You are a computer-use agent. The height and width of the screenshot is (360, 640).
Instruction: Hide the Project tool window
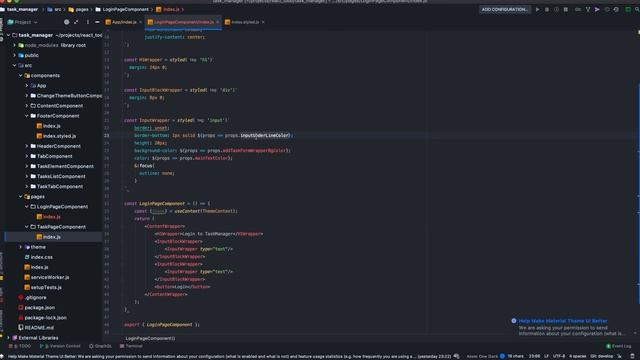tap(97, 22)
